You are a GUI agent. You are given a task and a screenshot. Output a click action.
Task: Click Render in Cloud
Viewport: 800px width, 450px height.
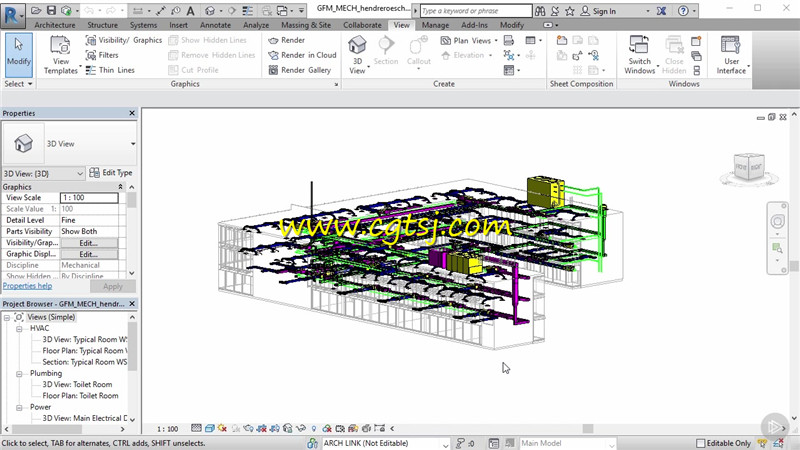tap(302, 55)
